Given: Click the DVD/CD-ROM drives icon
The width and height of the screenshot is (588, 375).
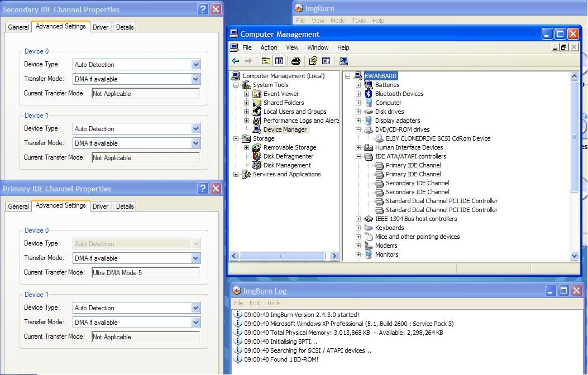Looking at the screenshot, I should click(x=369, y=129).
